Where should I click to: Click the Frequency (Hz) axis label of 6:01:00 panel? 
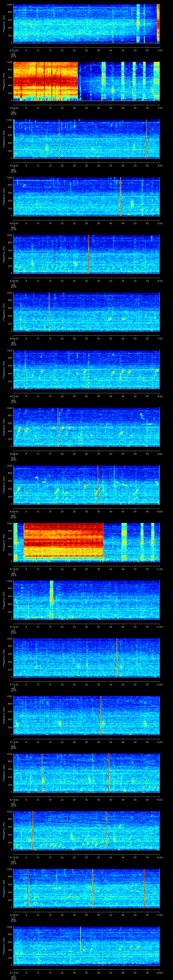coord(4,24)
